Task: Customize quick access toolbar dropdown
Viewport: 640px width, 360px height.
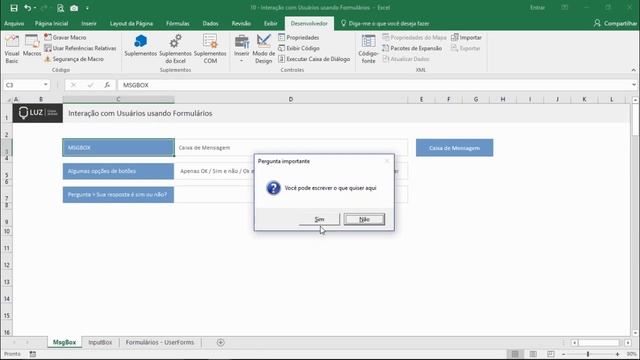Action: coord(87,8)
